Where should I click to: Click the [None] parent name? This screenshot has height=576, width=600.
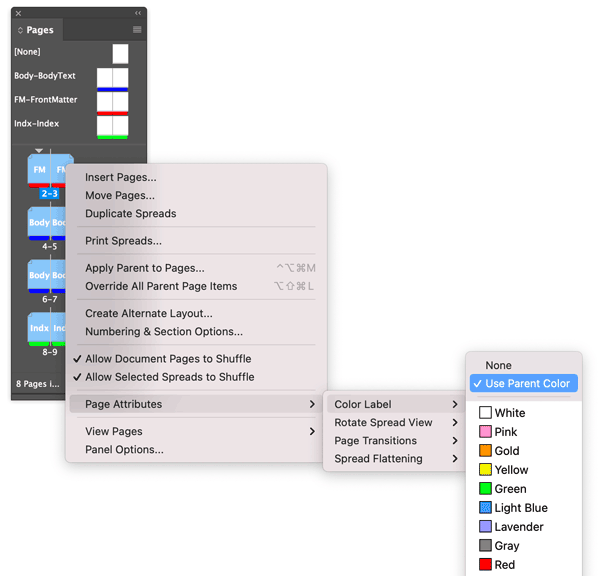27,52
